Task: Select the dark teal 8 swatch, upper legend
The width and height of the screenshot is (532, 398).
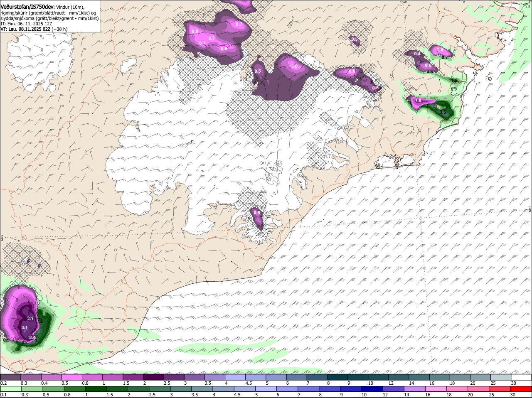Action: [x=337, y=377]
